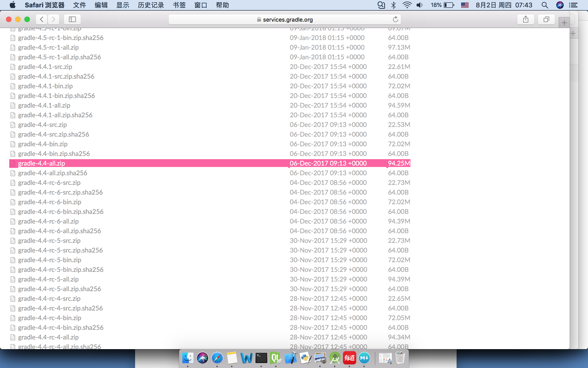Open gradle-4.4.1-bin.zip link
588x368 pixels.
click(45, 86)
